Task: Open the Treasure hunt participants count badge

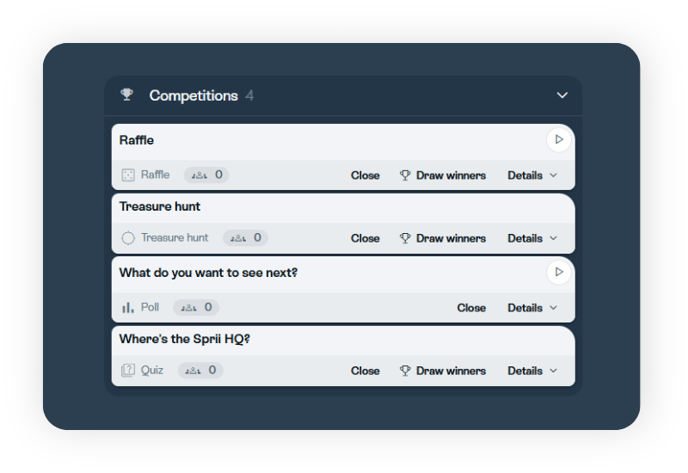Action: pyautogui.click(x=245, y=238)
